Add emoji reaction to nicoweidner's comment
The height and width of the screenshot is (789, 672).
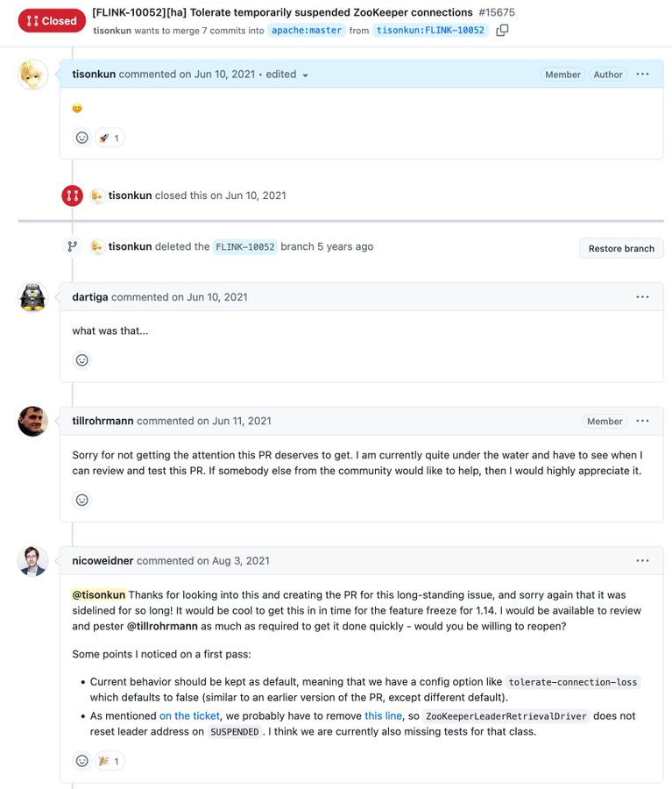tap(82, 761)
